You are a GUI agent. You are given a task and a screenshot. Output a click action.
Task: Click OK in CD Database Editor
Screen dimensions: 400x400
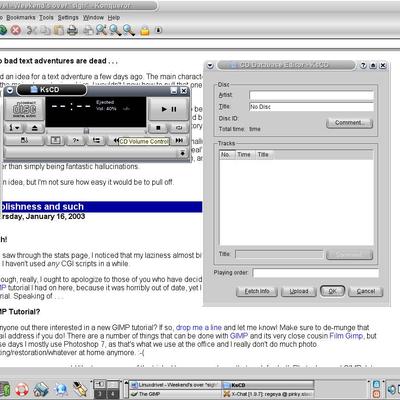point(332,291)
